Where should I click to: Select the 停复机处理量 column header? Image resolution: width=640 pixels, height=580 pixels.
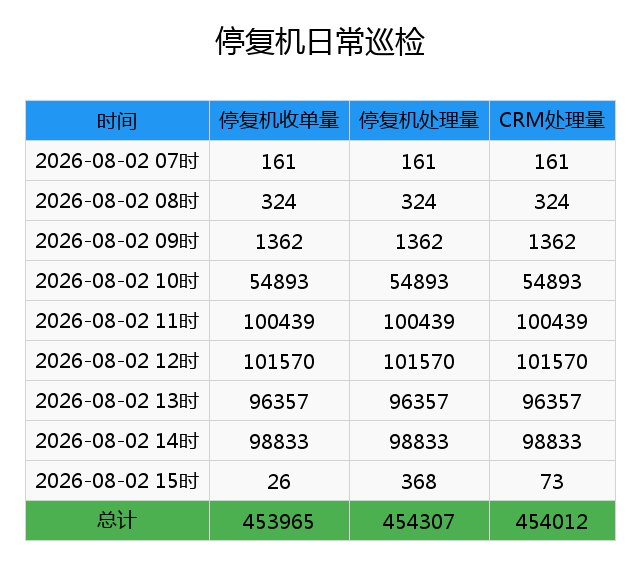click(x=419, y=121)
